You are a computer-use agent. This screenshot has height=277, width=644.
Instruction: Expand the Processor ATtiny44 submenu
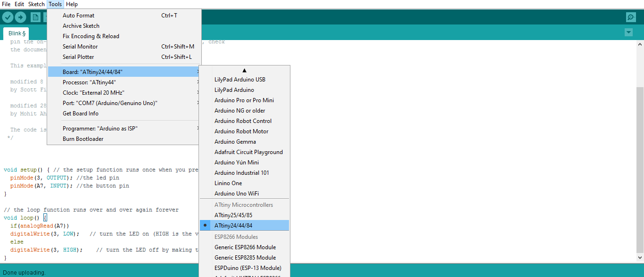tap(124, 82)
